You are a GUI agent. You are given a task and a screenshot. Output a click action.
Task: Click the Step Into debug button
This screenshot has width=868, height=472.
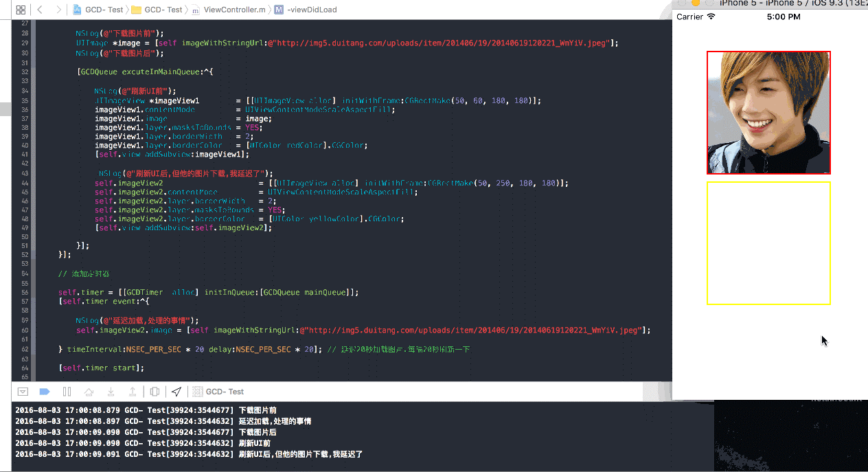(x=111, y=392)
